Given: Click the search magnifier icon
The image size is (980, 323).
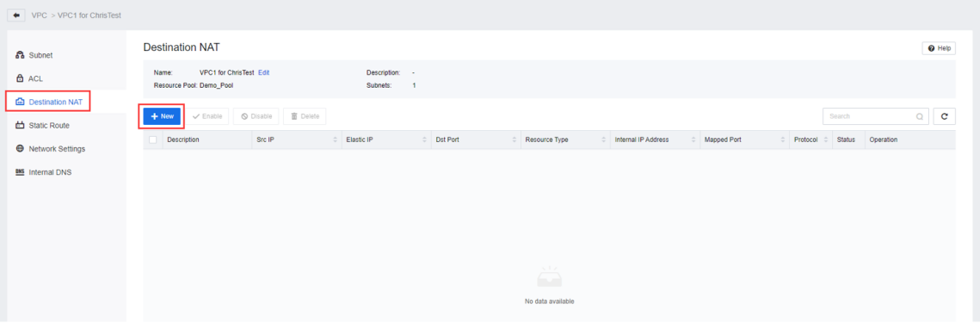Looking at the screenshot, I should point(920,116).
